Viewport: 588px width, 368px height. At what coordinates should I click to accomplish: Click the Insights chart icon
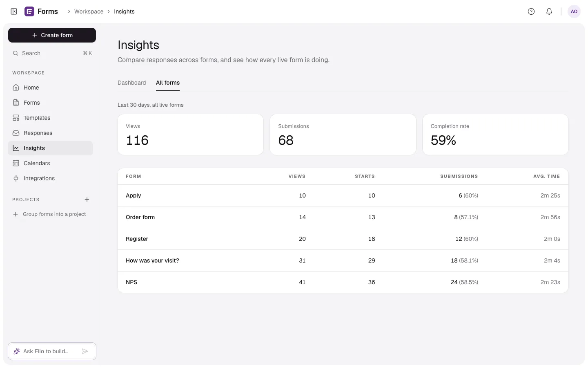click(16, 148)
